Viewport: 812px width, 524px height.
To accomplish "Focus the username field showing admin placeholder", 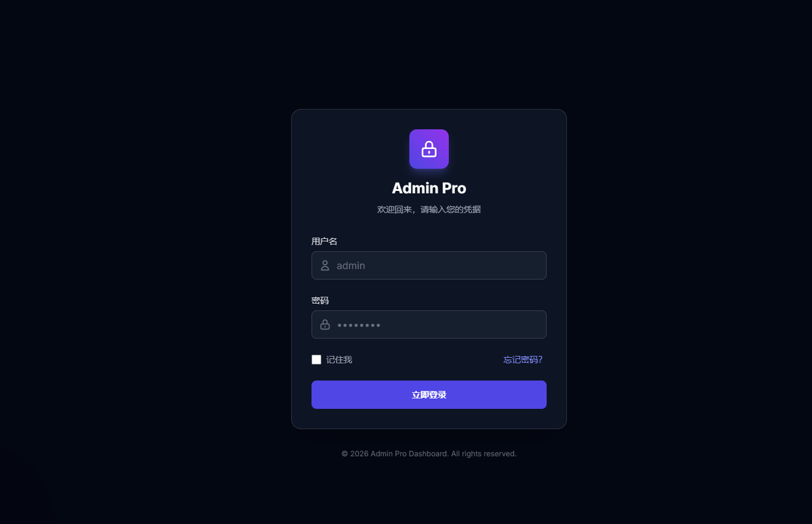I will [x=429, y=265].
